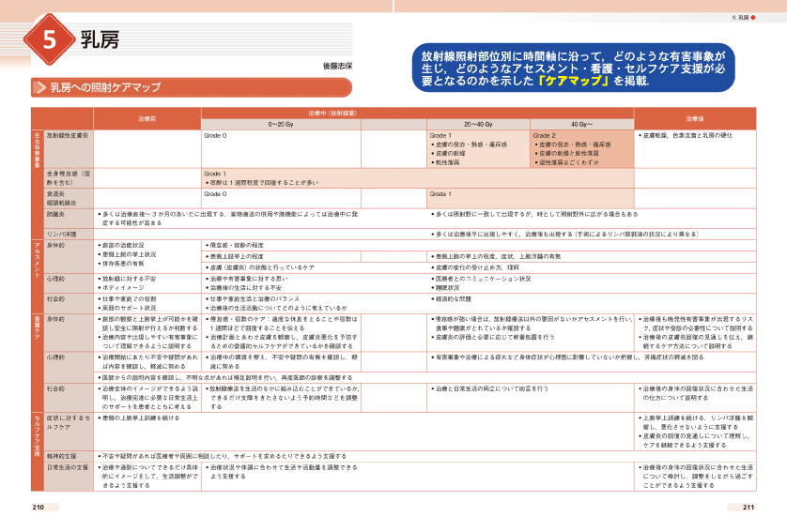Click 'Grade 0' in the 放射線性皮膚炎 row
Image resolution: width=787 pixels, height=532 pixels.
click(215, 135)
